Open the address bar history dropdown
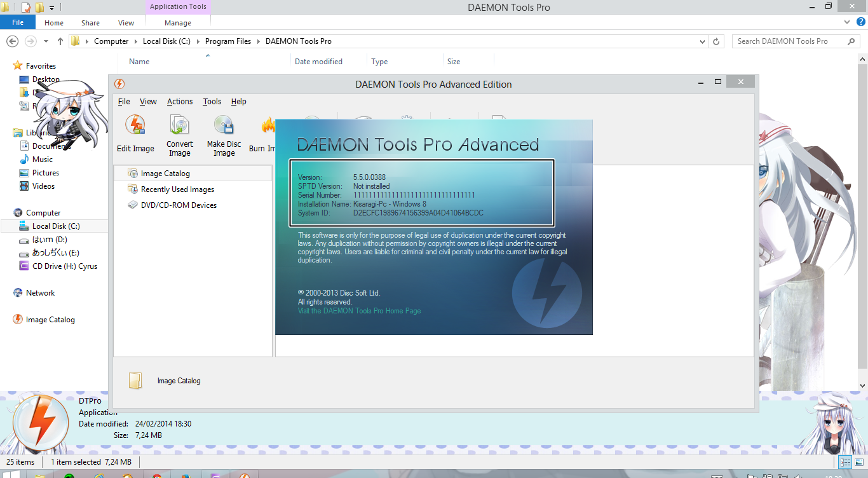This screenshot has height=478, width=868. (702, 41)
